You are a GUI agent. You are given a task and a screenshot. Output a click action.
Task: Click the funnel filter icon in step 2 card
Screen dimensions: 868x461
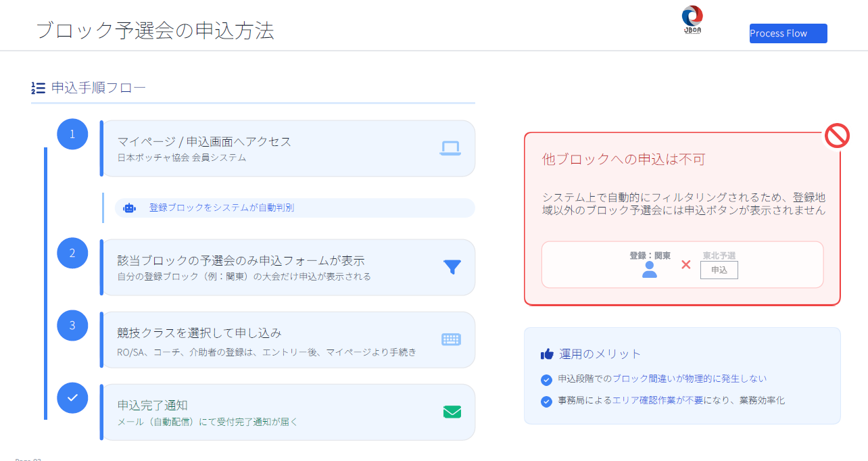point(452,267)
